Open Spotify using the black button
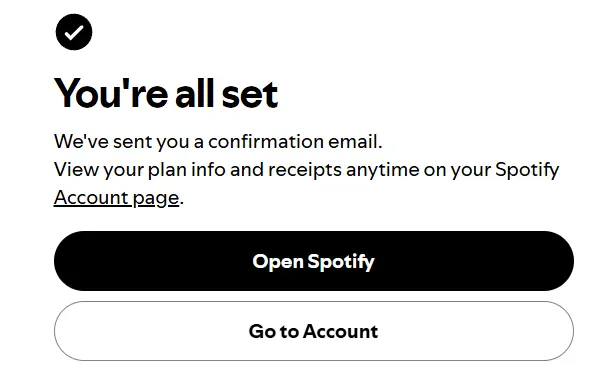Image resolution: width=602 pixels, height=391 pixels. [314, 261]
